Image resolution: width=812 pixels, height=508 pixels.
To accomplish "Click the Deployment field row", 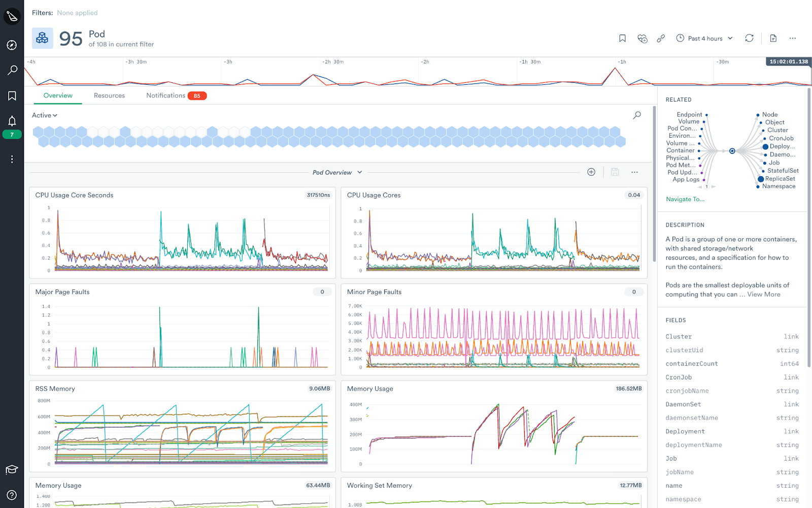I will tap(732, 431).
